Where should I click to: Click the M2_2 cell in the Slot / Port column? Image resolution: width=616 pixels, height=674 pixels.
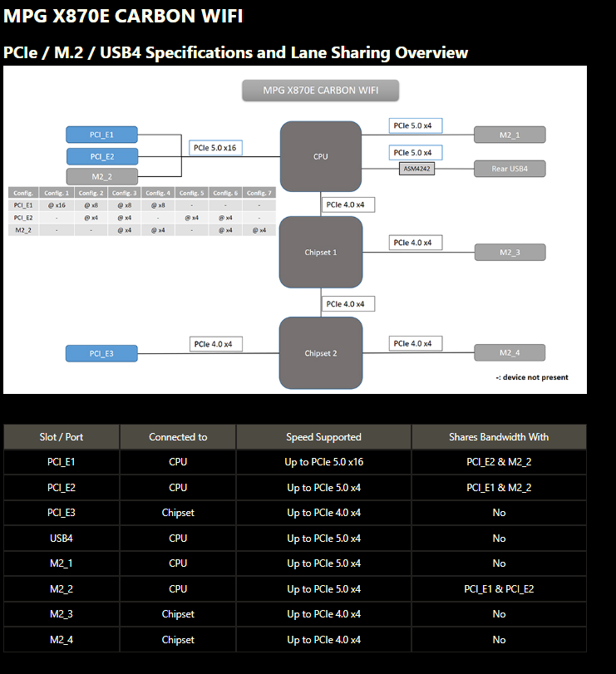point(62,589)
